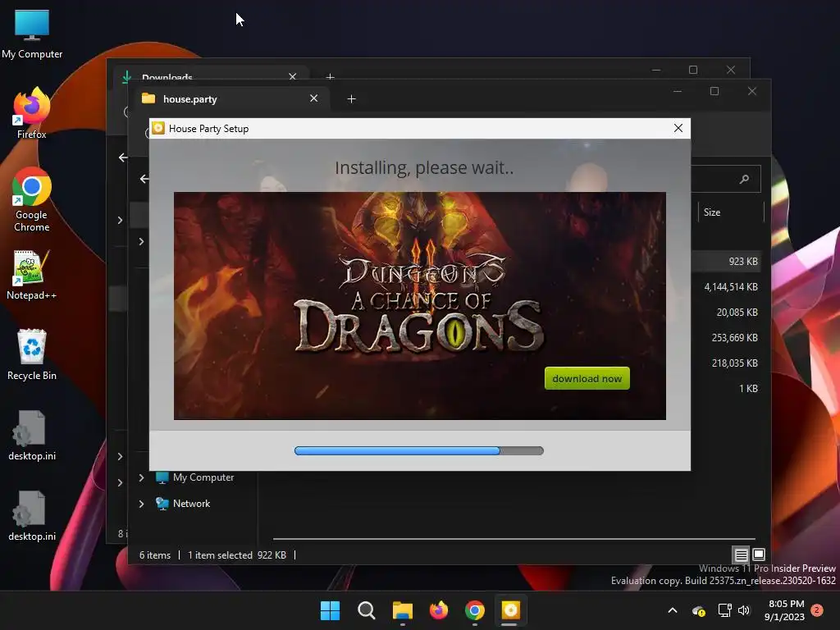Select the 218,035 KB file row
This screenshot has height=630, width=840.
[x=726, y=363]
